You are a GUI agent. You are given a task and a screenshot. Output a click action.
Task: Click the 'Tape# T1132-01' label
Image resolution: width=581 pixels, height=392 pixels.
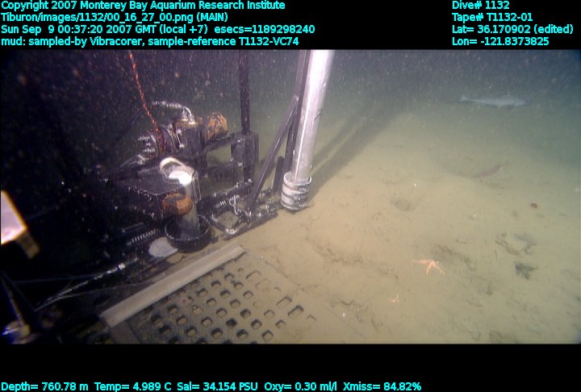click(x=492, y=18)
